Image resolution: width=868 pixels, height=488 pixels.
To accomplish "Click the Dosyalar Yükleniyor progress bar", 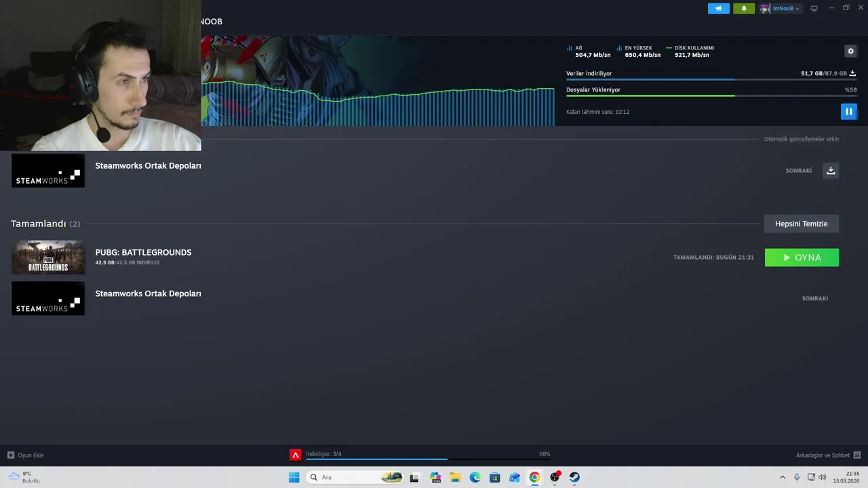I will [711, 96].
